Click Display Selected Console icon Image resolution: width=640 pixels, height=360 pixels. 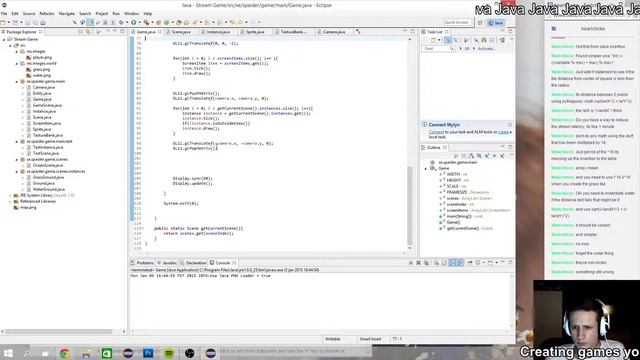(478, 263)
